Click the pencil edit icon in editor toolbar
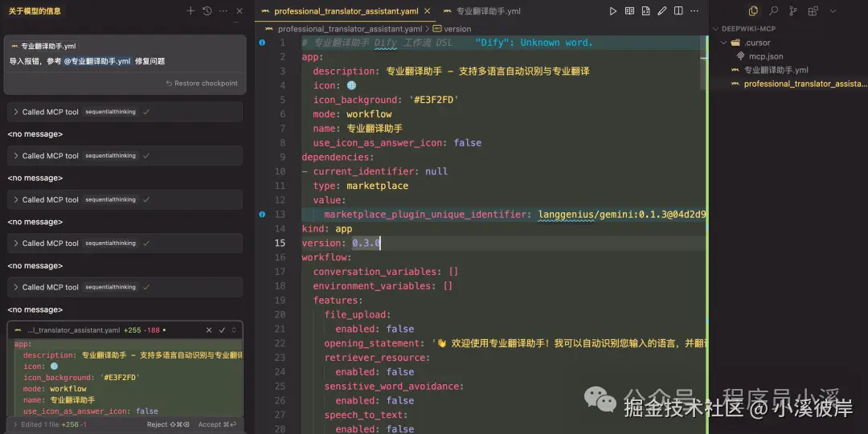The image size is (868, 434). pyautogui.click(x=662, y=11)
